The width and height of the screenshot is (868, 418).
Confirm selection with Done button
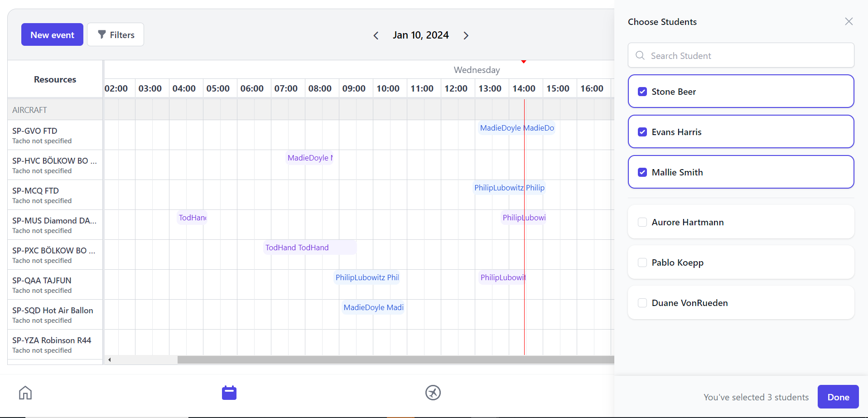click(x=838, y=397)
